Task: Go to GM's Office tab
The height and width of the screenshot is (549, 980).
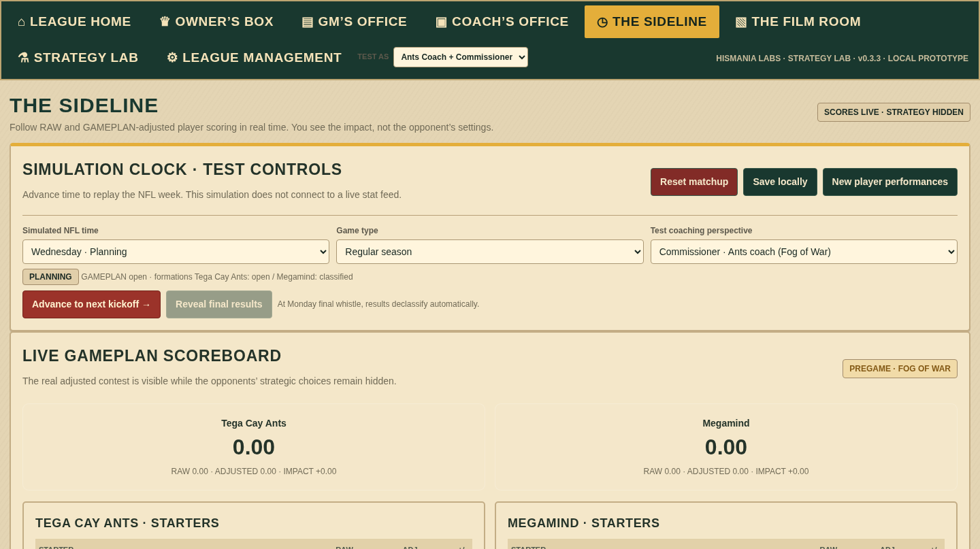Action: click(x=354, y=22)
